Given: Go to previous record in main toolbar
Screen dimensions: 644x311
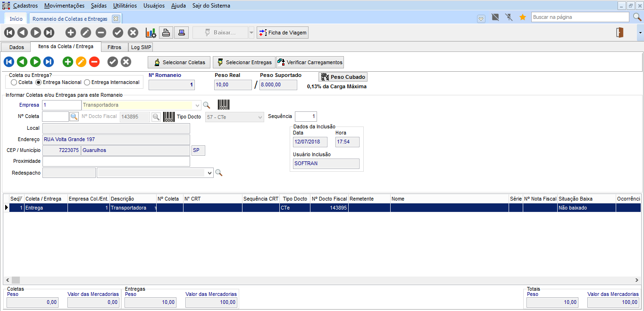Looking at the screenshot, I should tap(23, 33).
